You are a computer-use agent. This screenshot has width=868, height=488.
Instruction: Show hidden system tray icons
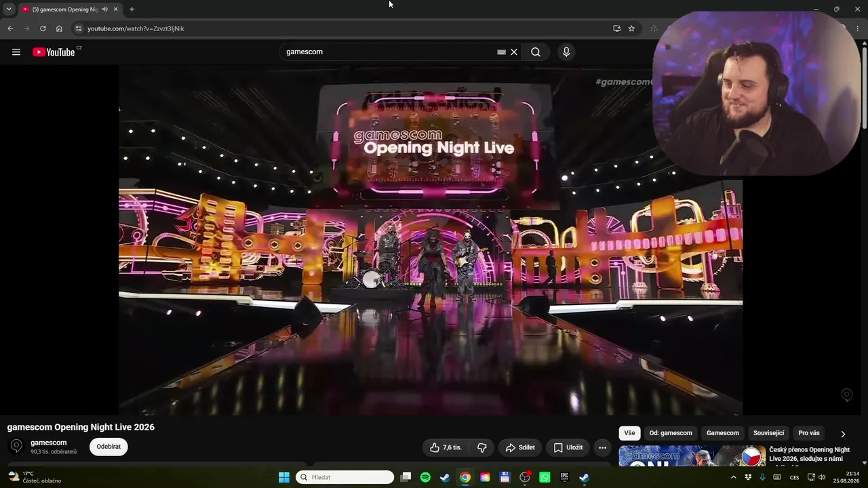[733, 477]
